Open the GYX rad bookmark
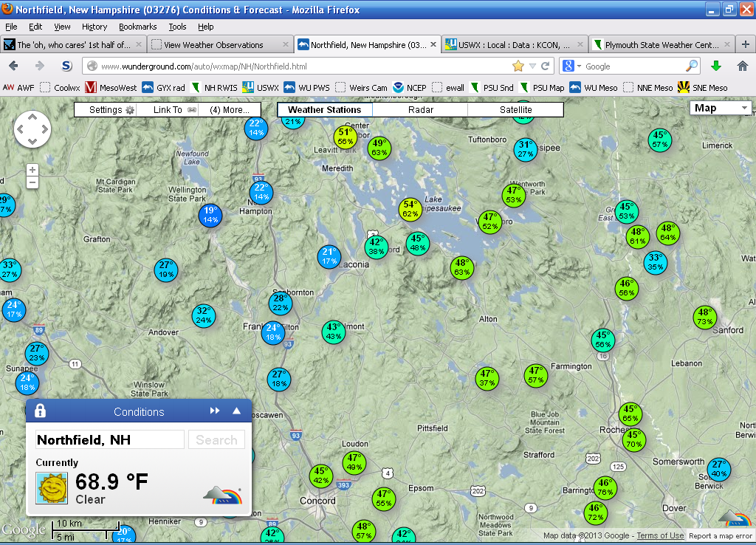This screenshot has height=545, width=756. point(163,88)
